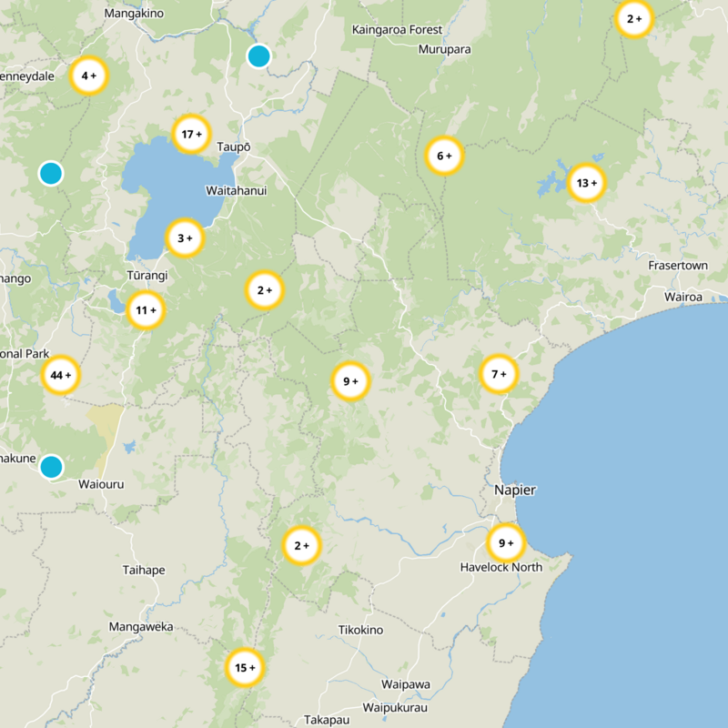Open the 7+ cluster near the coast
This screenshot has height=728, width=728.
499,374
